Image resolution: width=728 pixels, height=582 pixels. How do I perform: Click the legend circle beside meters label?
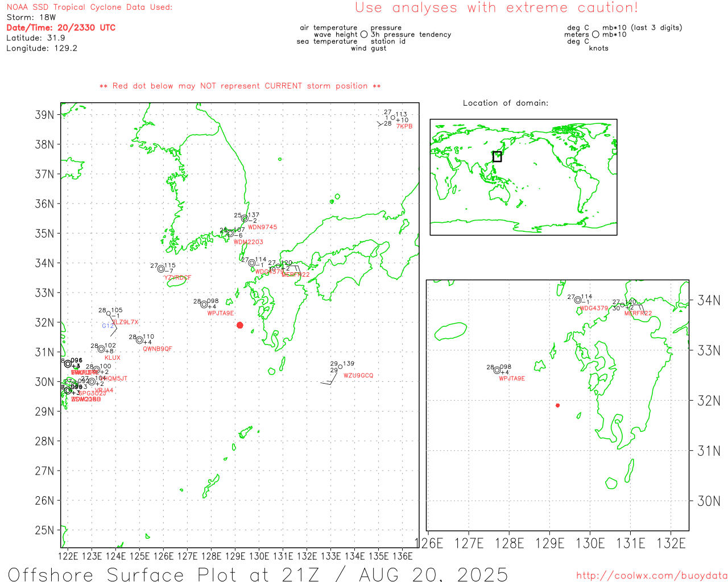pyautogui.click(x=595, y=35)
